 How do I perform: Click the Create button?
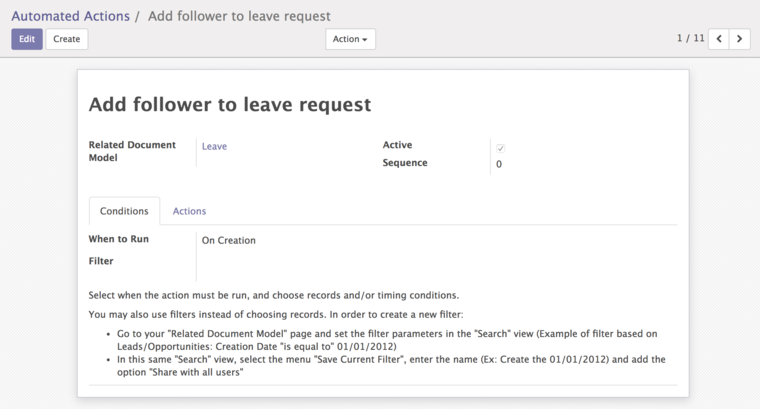[67, 39]
